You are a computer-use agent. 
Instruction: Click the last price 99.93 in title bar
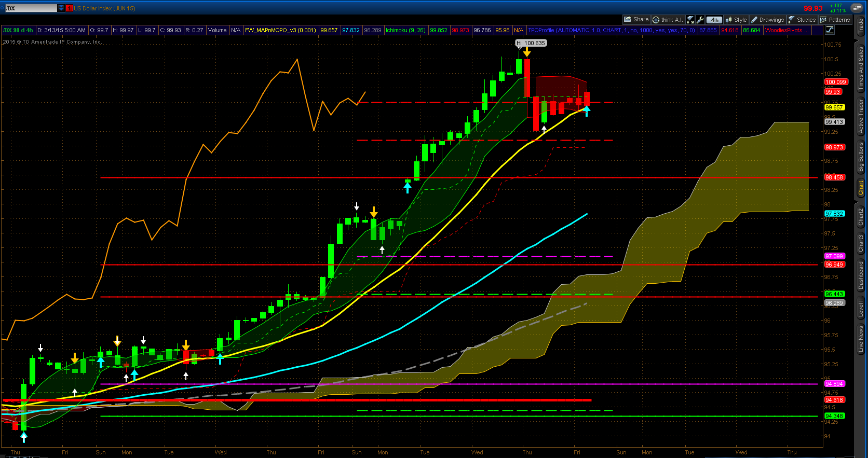point(813,8)
